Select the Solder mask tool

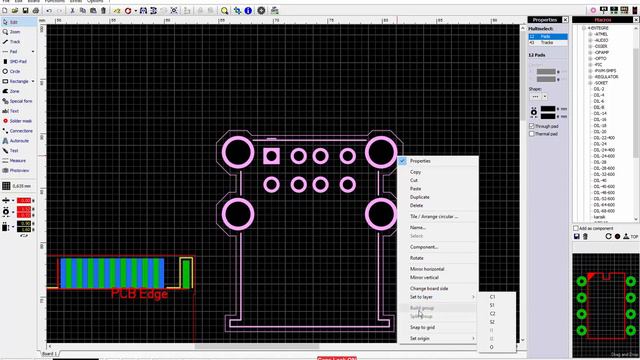click(18, 121)
